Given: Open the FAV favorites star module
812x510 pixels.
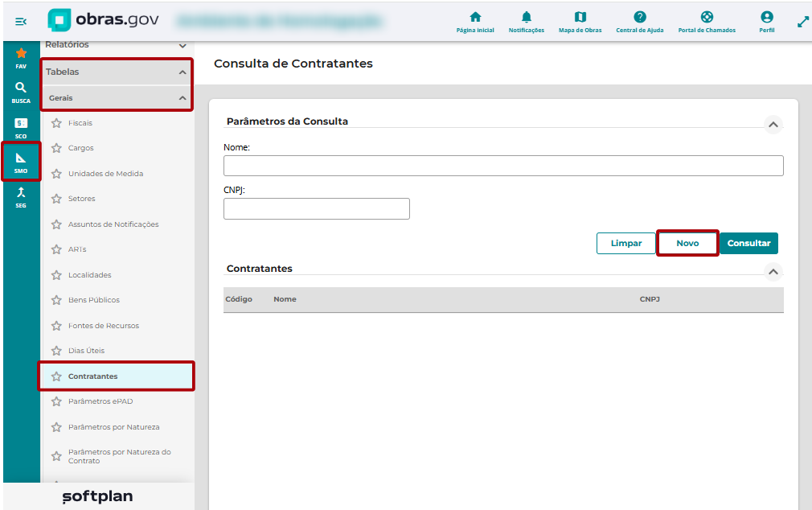Looking at the screenshot, I should point(21,58).
